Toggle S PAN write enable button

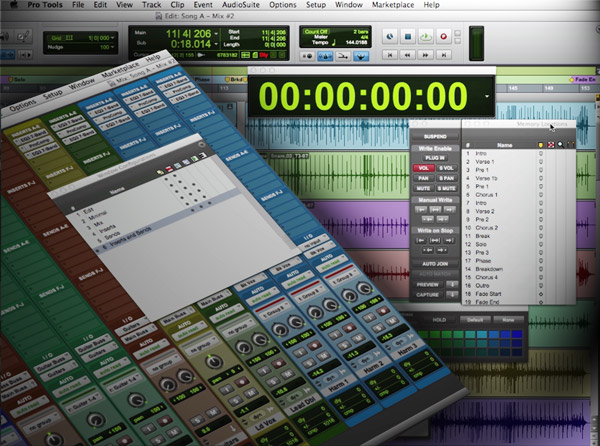[447, 178]
